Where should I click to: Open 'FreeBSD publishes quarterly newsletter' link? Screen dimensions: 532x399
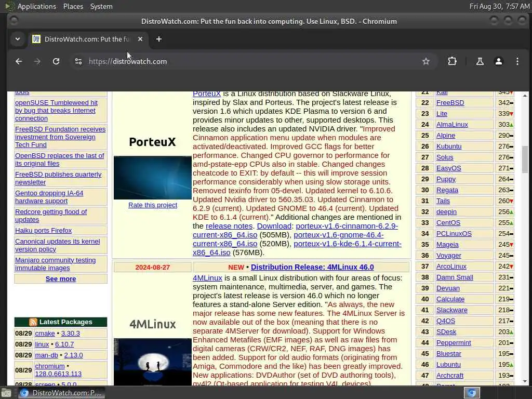[x=58, y=179]
